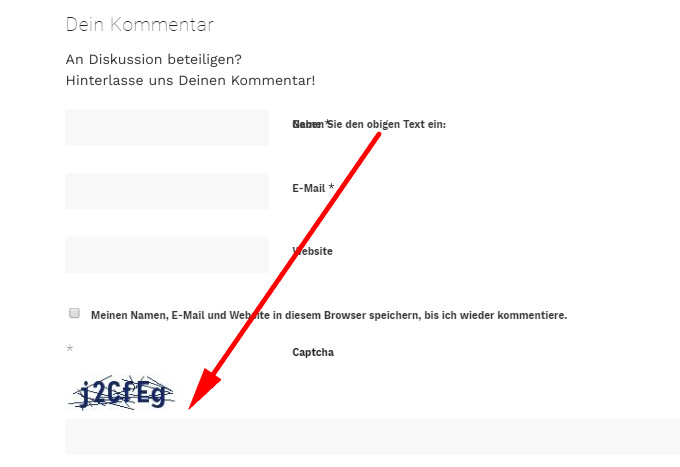Click the 'An Diskussion beteiligen?' text
The image size is (680, 467).
point(154,59)
